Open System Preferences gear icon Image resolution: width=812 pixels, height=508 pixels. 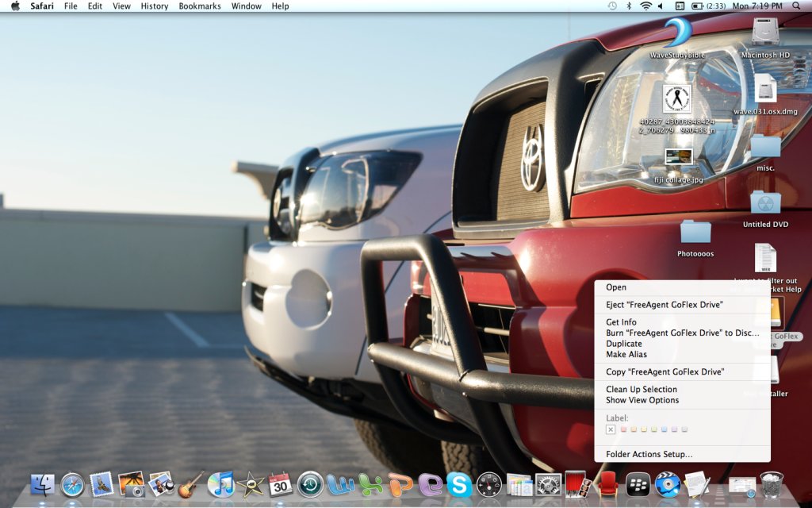549,485
